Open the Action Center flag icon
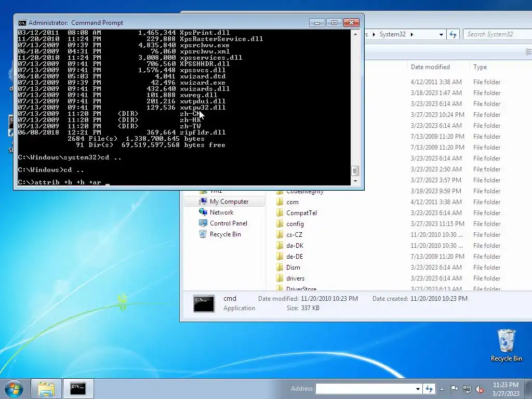The width and height of the screenshot is (532, 399). pyautogui.click(x=454, y=389)
